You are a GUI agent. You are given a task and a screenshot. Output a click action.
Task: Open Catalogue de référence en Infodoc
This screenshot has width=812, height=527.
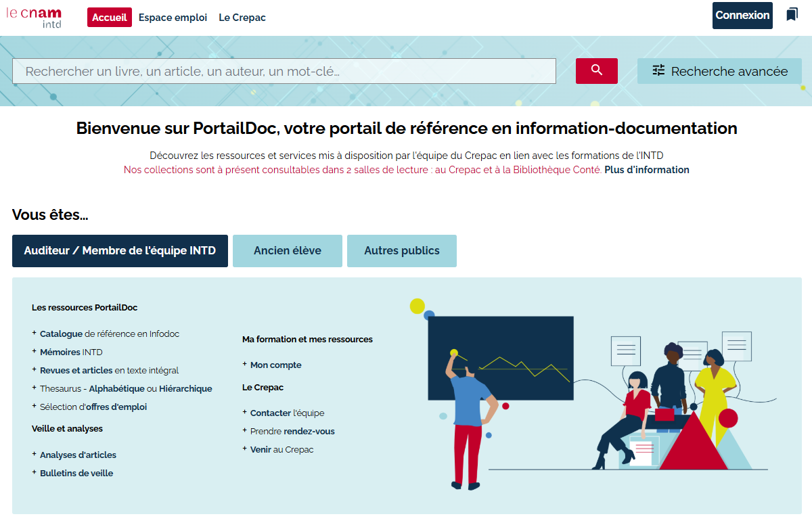(x=110, y=334)
